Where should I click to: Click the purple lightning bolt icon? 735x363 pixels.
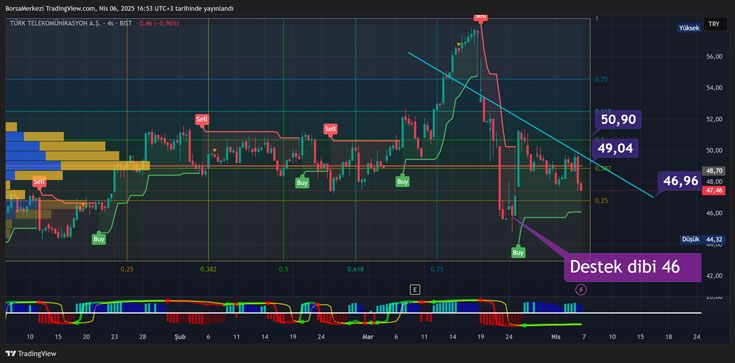coord(581,290)
